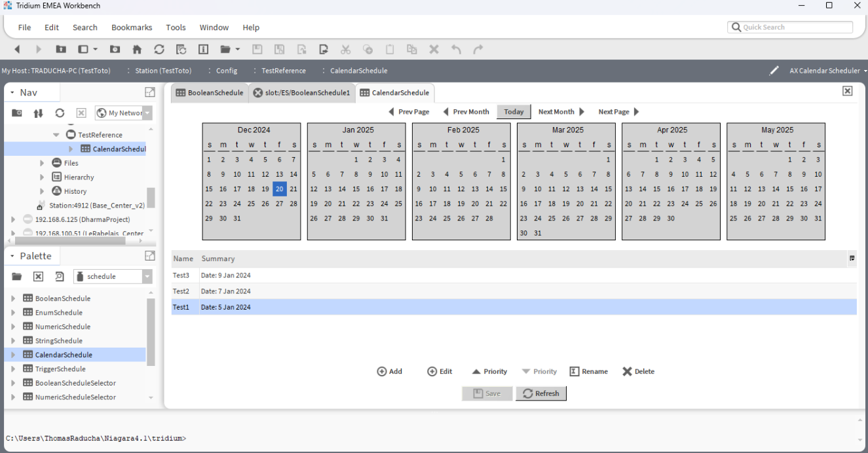Open the schedule palette dropdown
868x453 pixels.
[147, 276]
